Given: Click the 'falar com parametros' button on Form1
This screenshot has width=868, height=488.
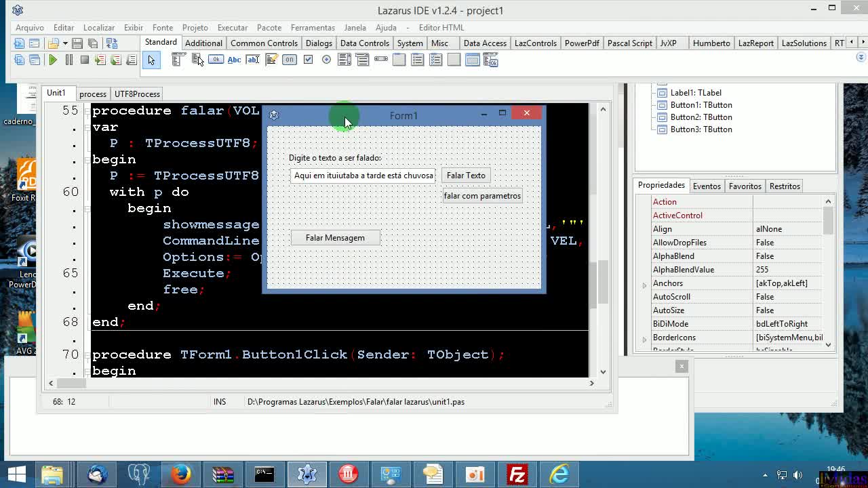Looking at the screenshot, I should pyautogui.click(x=482, y=196).
